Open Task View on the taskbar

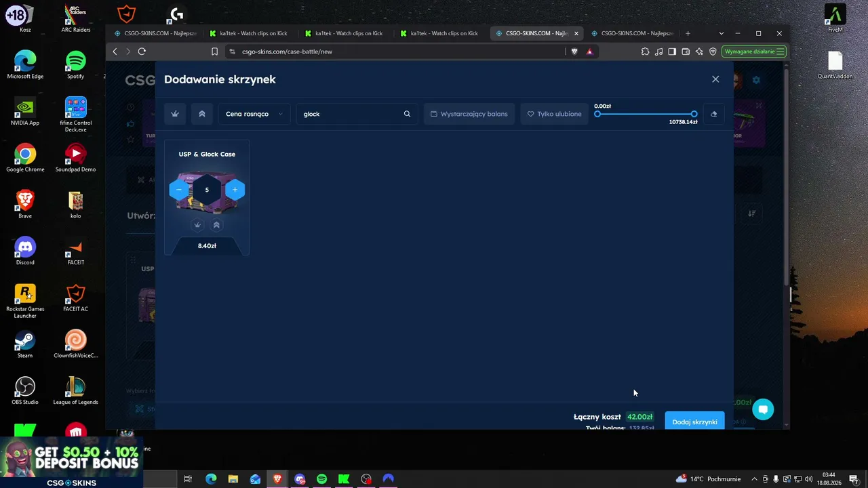pos(188,479)
